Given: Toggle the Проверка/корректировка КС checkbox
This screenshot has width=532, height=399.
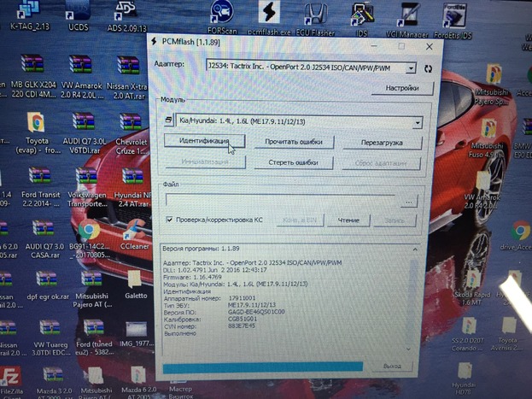Looking at the screenshot, I should point(171,220).
